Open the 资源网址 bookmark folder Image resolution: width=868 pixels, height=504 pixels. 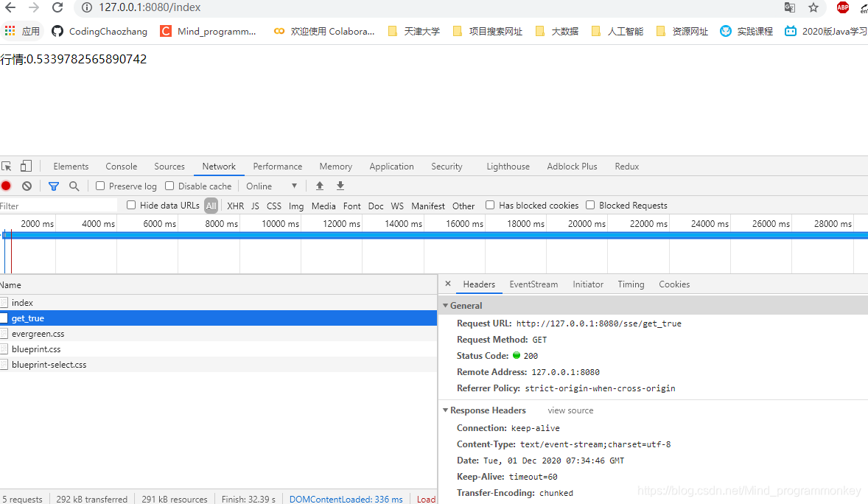click(x=682, y=31)
